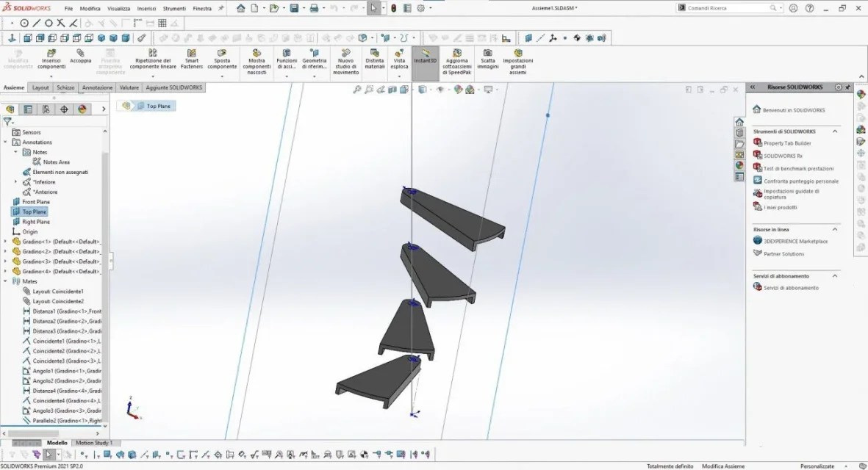Viewport: 868px width, 470px height.
Task: Launch Smart Fasteners tool
Action: pyautogui.click(x=192, y=59)
